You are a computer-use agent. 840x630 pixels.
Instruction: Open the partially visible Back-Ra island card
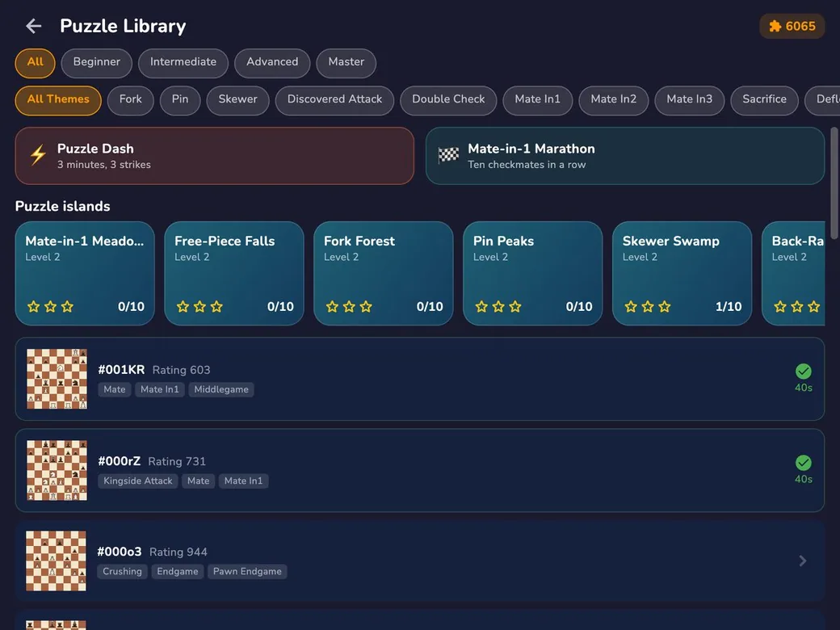pos(793,273)
